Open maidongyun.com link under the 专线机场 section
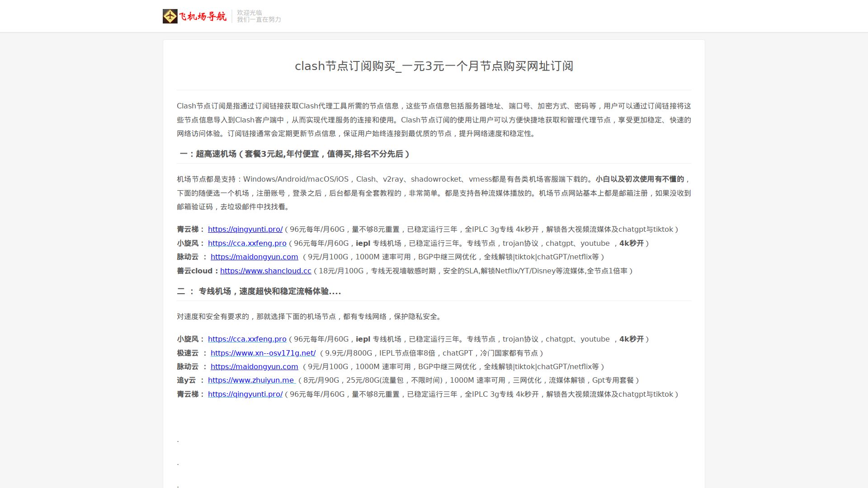Image resolution: width=868 pixels, height=488 pixels. [x=254, y=367]
